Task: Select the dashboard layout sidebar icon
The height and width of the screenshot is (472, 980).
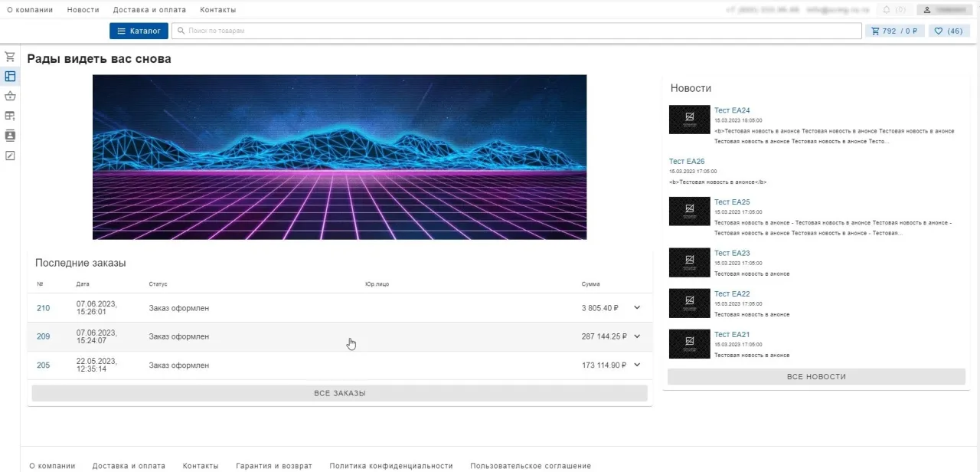Action: (x=10, y=77)
